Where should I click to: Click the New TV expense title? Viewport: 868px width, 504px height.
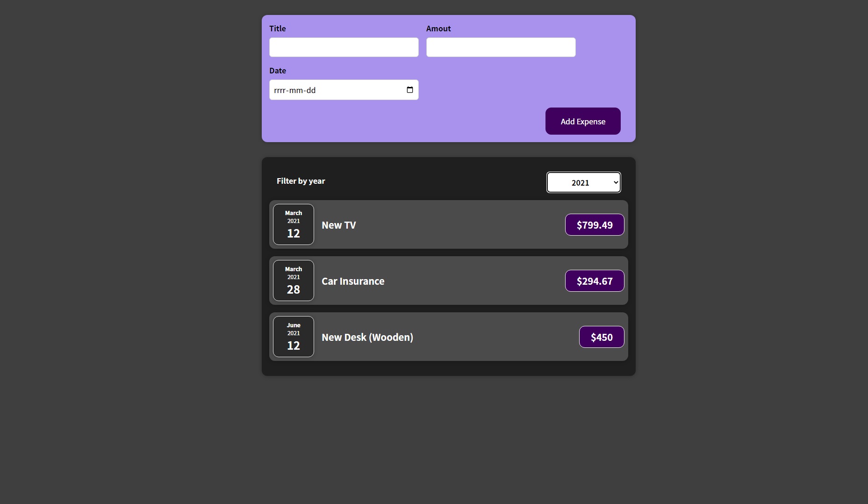[338, 225]
